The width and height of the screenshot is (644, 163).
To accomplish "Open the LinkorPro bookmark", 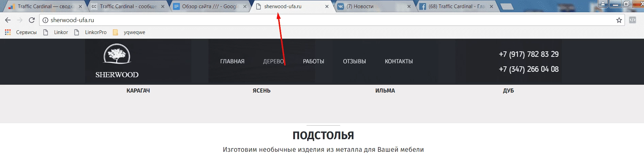I will 91,32.
